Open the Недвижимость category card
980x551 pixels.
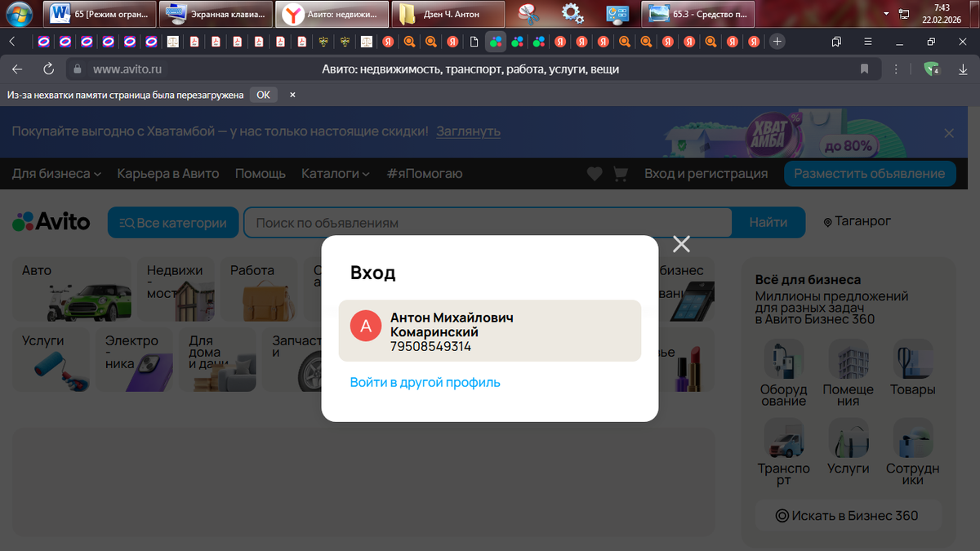coord(176,290)
